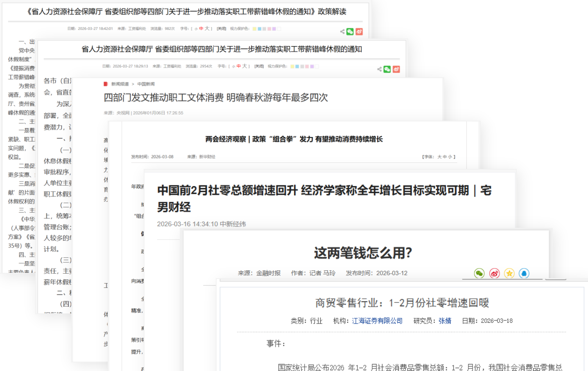
Task: Click the yellow star QZone share icon
Action: (x=509, y=273)
